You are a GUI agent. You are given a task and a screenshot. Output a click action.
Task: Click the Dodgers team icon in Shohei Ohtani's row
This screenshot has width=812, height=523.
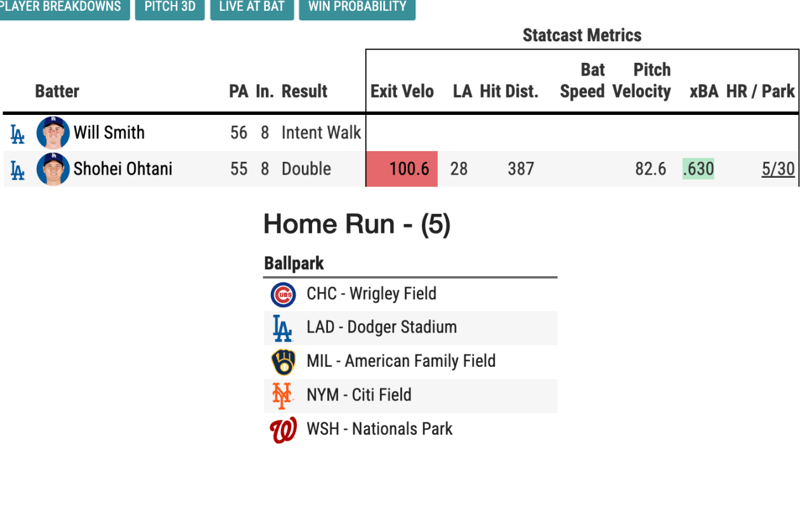tap(18, 169)
